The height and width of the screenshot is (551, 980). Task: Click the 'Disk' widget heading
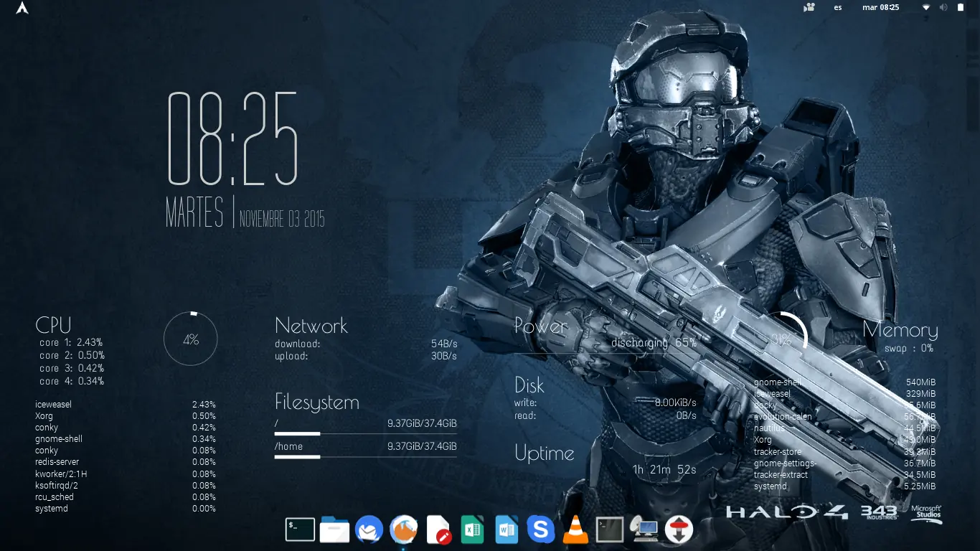(529, 385)
